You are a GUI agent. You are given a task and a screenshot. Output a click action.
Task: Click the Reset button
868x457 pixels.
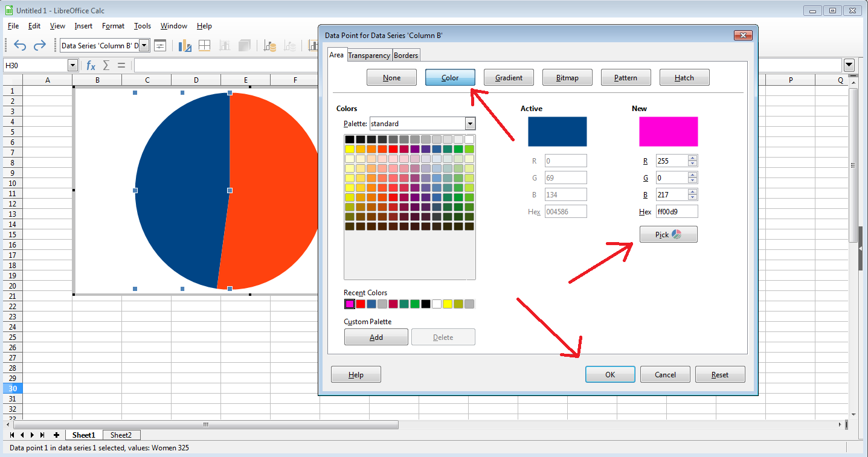click(720, 374)
